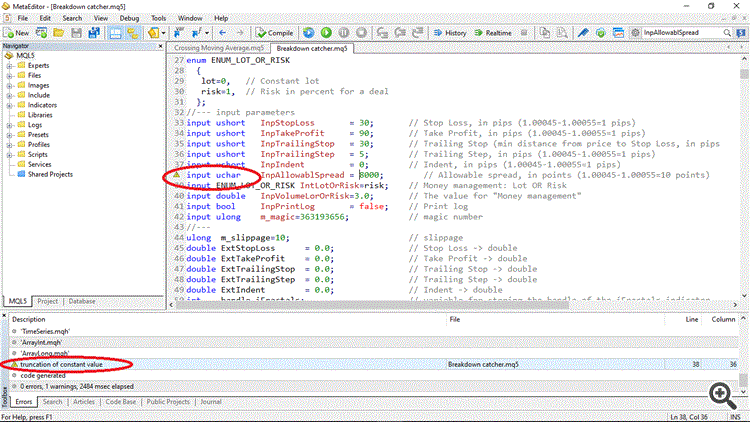Expand the Files folder in the Navigator
Screen dimensions: 750x422
[9, 76]
